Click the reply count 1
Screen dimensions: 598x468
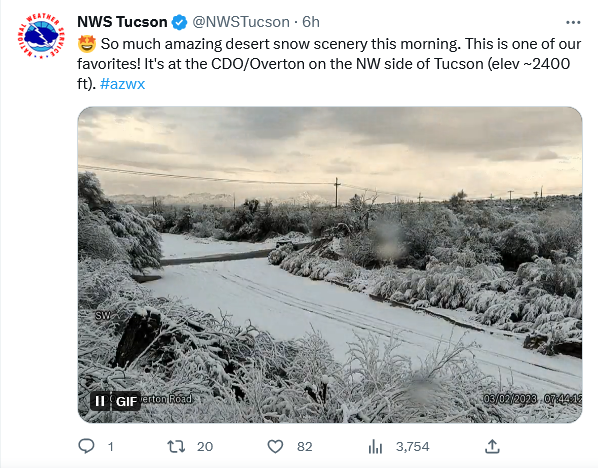111,447
